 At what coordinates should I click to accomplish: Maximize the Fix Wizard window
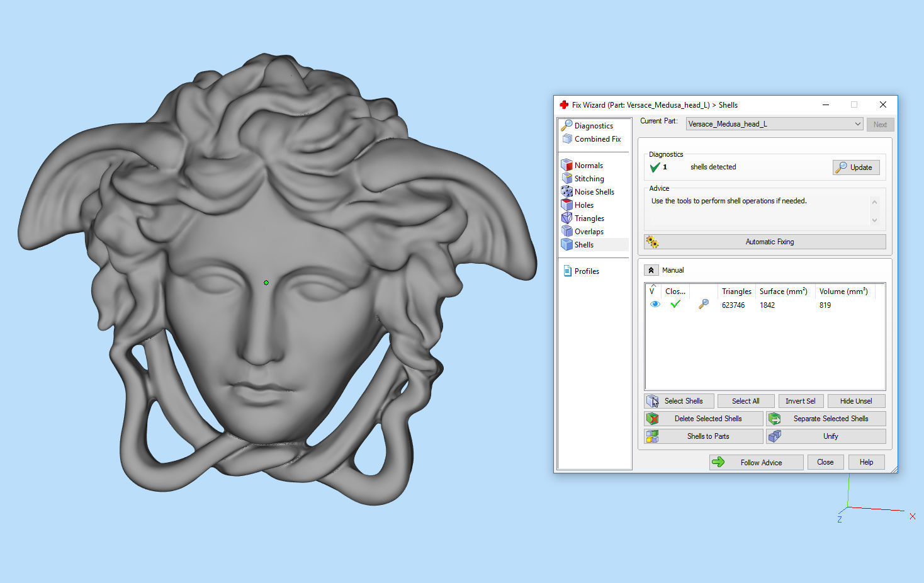(x=854, y=105)
